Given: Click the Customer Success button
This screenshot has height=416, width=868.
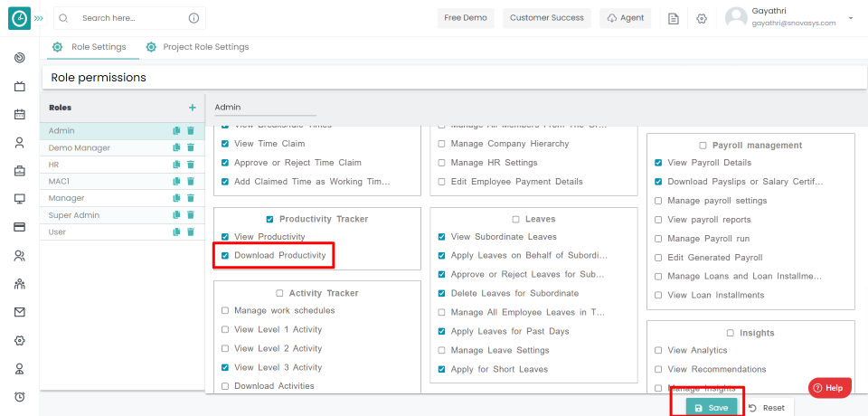Looking at the screenshot, I should [547, 18].
